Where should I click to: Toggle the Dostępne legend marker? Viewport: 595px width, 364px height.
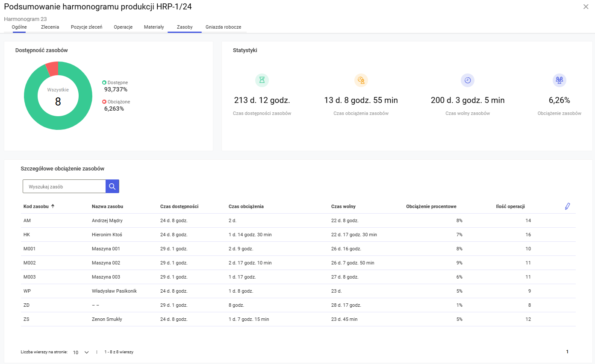pyautogui.click(x=104, y=82)
